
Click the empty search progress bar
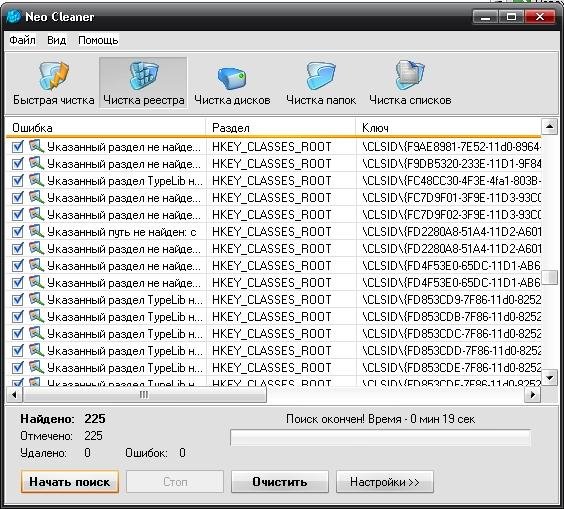coord(381,438)
